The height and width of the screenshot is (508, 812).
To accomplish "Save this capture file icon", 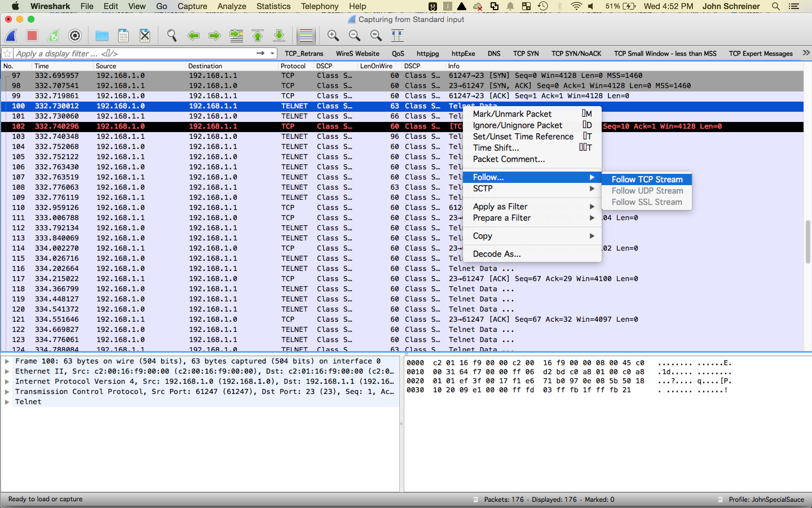I will click(123, 36).
